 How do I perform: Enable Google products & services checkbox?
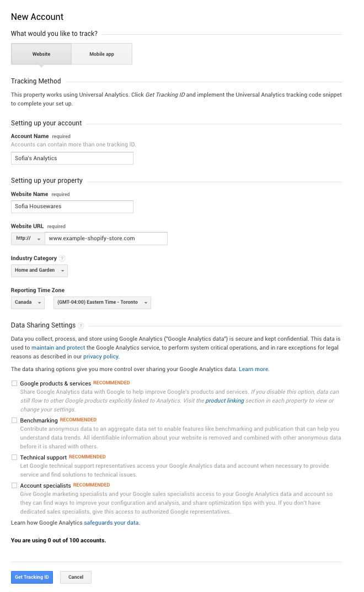[14, 383]
